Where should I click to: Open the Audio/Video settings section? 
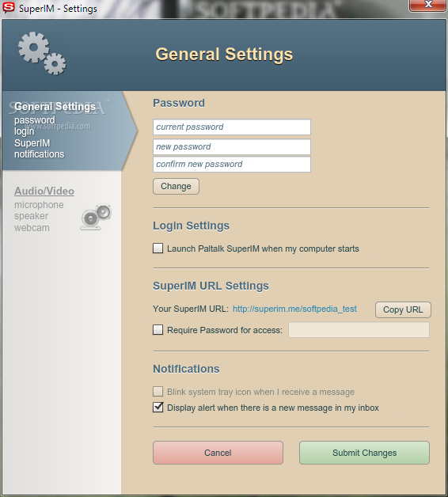pos(44,192)
